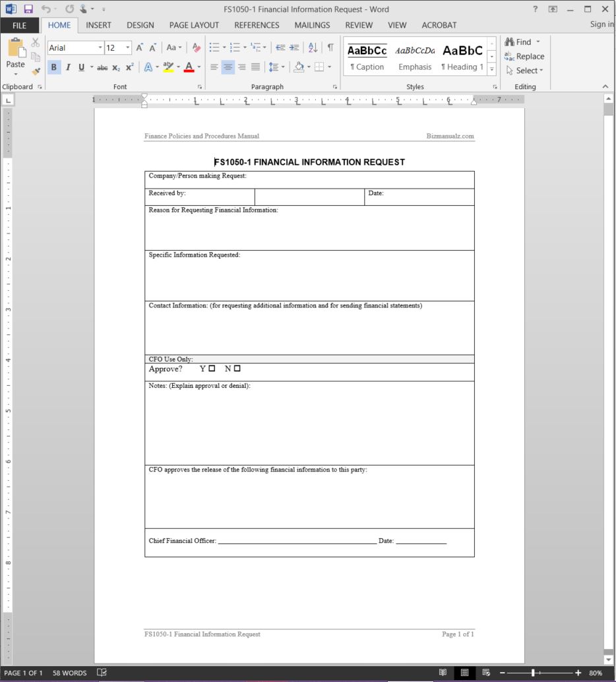The width and height of the screenshot is (616, 682).
Task: Toggle the Show/Hide paragraph marks icon
Action: 330,47
